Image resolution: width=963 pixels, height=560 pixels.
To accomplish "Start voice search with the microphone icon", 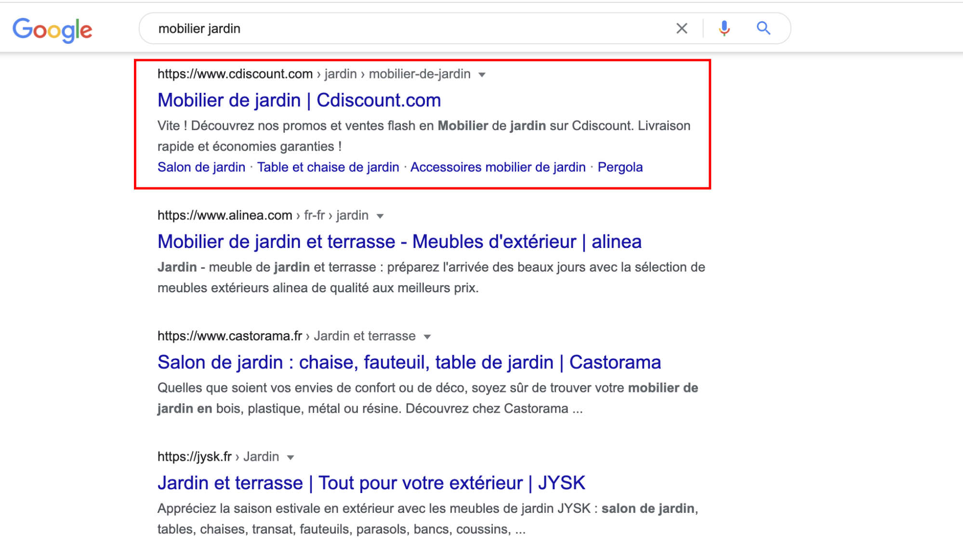I will (x=724, y=28).
